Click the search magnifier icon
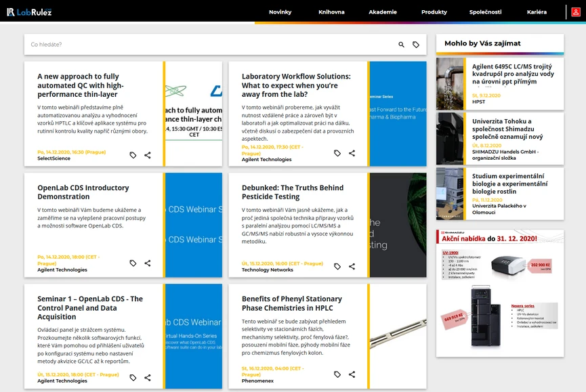The width and height of the screenshot is (586, 392). click(x=401, y=45)
